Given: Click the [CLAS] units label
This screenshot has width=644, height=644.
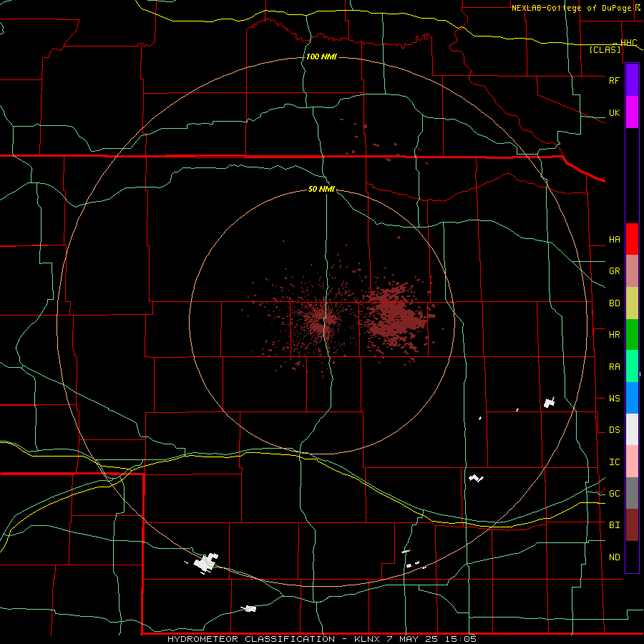Looking at the screenshot, I should 605,49.
